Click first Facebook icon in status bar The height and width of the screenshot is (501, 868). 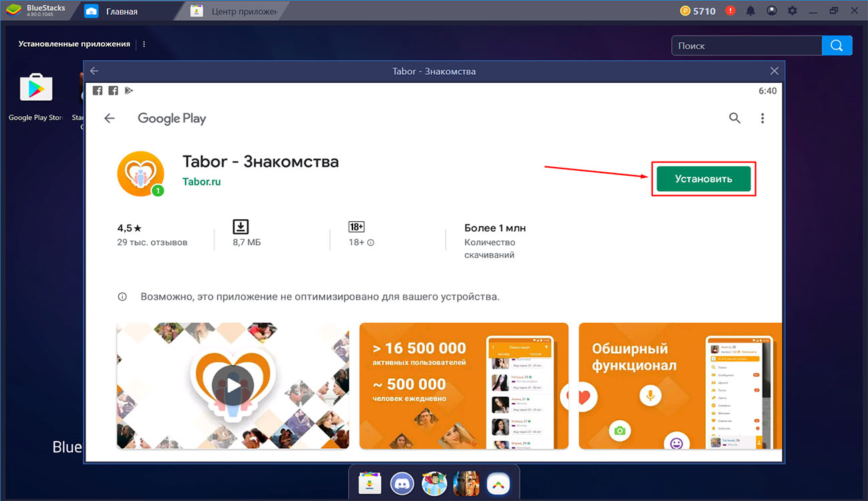point(97,90)
